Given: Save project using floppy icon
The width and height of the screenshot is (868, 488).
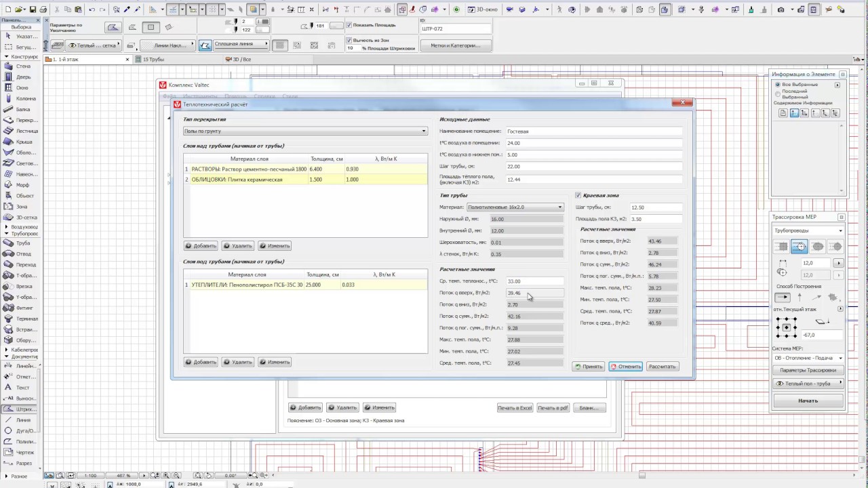Looking at the screenshot, I should [x=33, y=9].
